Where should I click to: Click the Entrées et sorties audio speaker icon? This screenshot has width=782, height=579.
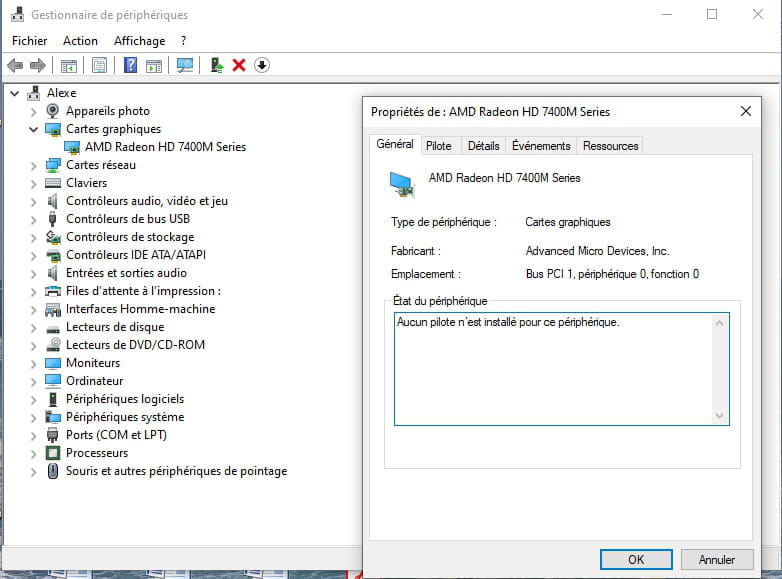click(x=52, y=273)
